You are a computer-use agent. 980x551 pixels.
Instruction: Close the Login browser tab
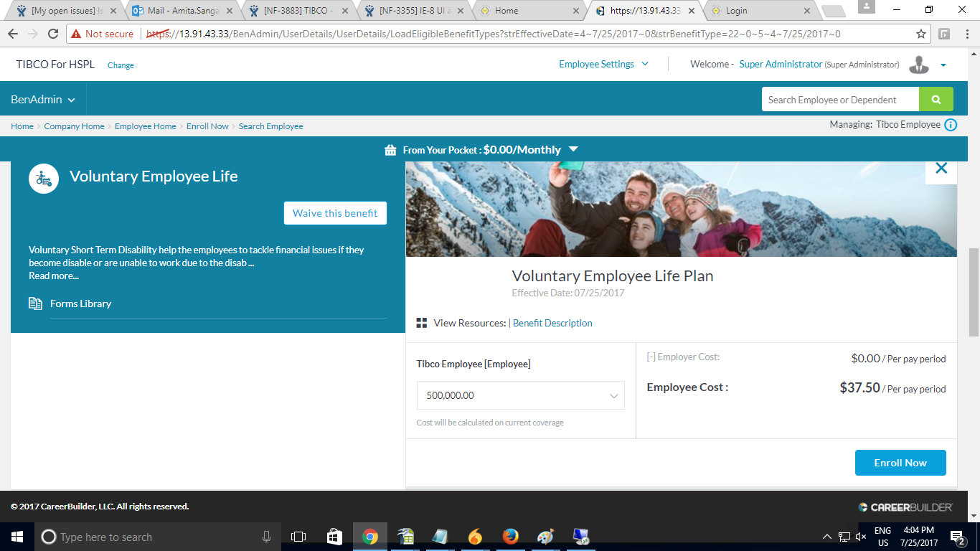tap(807, 11)
